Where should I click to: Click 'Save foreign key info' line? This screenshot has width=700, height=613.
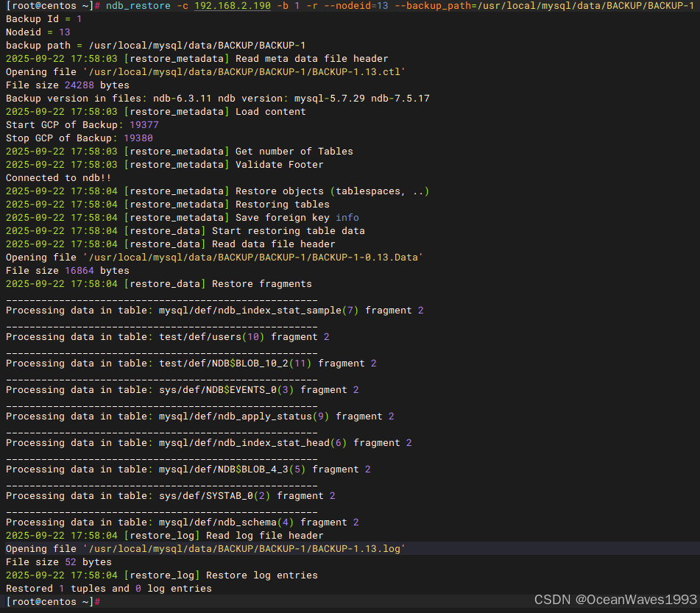point(182,218)
